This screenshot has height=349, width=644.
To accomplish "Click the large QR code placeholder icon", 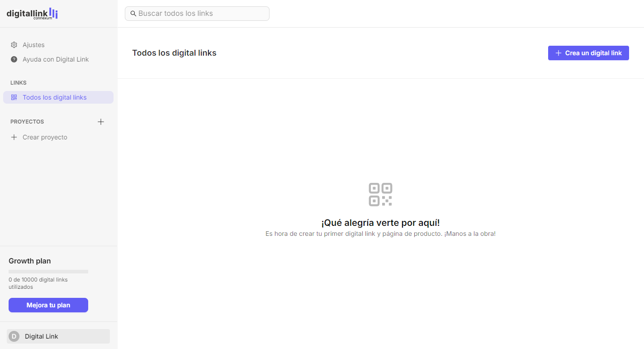I will 380,194.
